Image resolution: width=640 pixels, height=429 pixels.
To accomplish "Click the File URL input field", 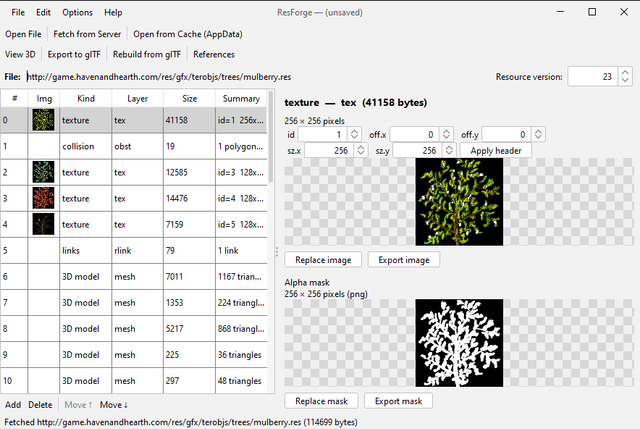I will pos(257,77).
